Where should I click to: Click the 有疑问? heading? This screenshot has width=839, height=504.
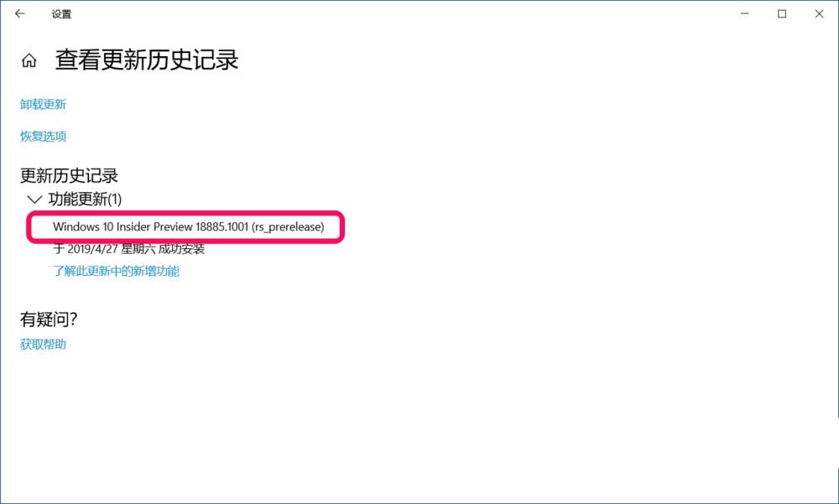click(x=49, y=320)
